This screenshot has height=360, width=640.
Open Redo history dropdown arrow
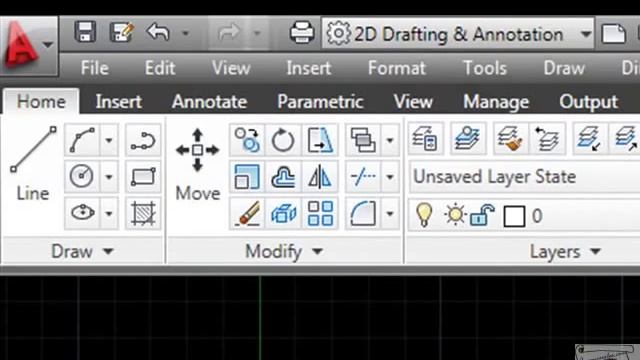tap(257, 33)
